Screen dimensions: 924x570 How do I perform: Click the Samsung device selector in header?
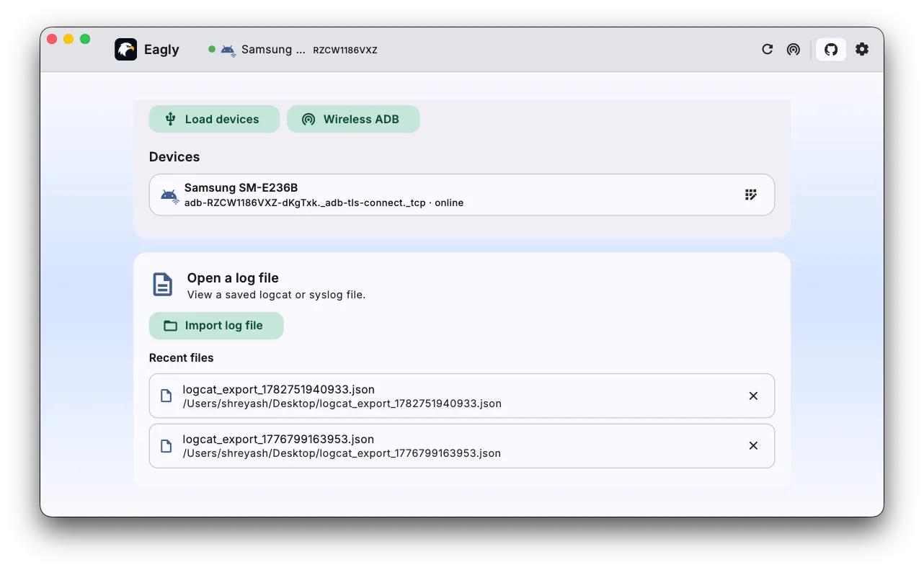[293, 50]
